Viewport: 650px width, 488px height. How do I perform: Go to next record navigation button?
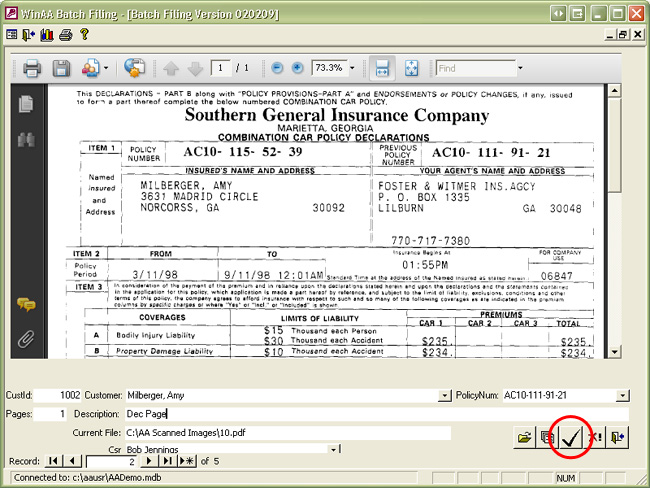coord(149,461)
